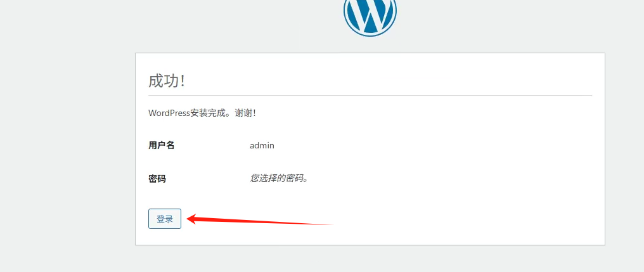
Task: Click the 登录 login button
Action: pyautogui.click(x=165, y=219)
